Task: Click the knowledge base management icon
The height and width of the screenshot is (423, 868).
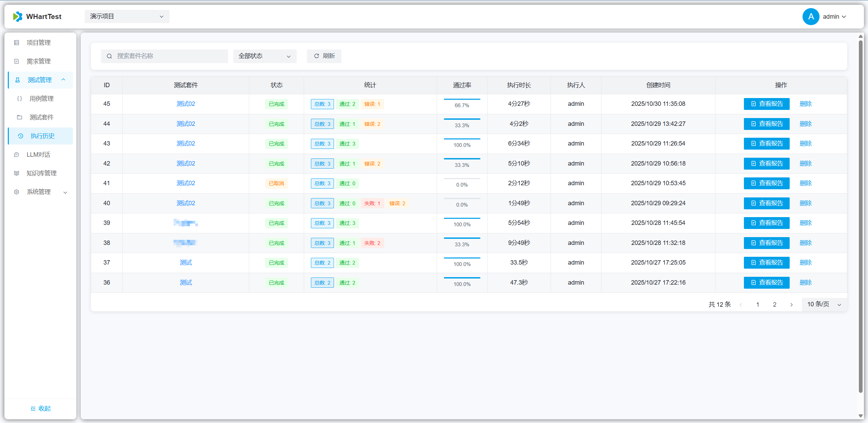Action: (17, 173)
